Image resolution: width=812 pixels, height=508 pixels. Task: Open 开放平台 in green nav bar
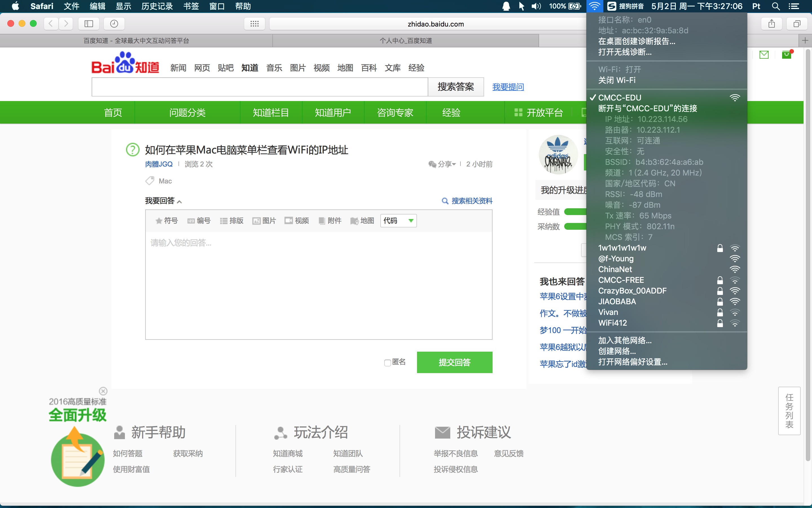539,113
